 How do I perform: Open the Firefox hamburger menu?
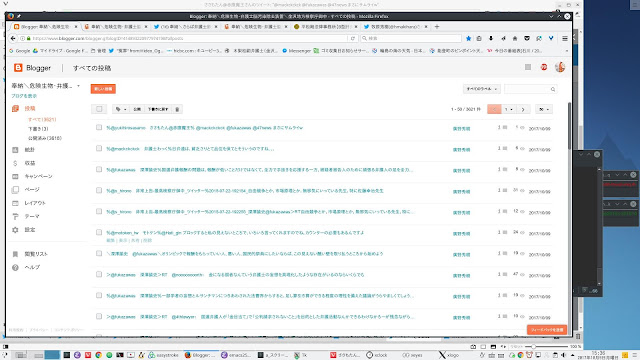(x=565, y=38)
